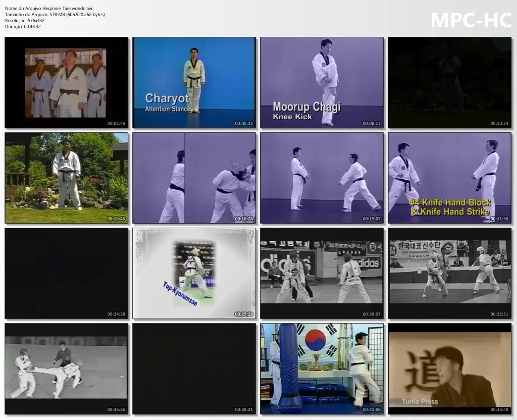
Task: Click the MPC-HC logo text
Action: point(471,20)
